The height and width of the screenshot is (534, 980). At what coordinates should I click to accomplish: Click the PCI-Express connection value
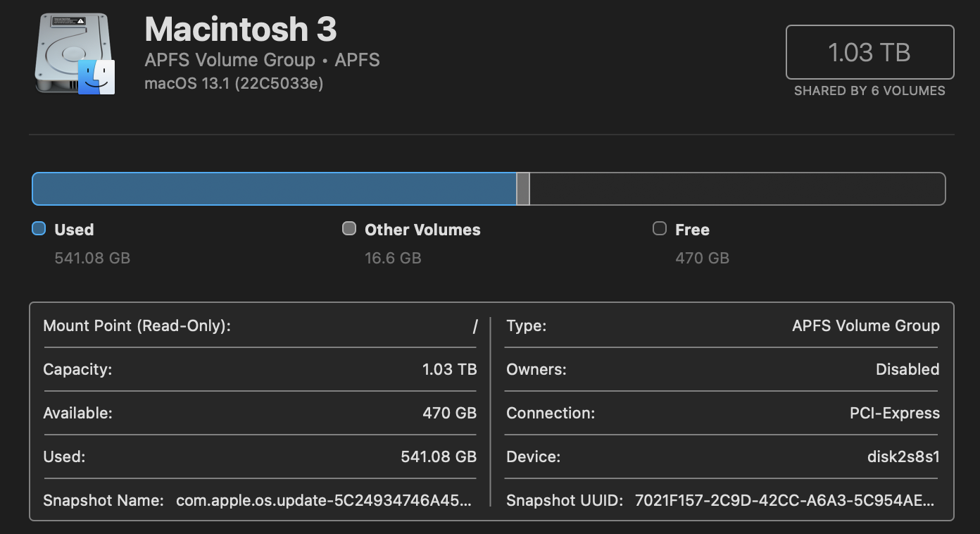point(895,413)
